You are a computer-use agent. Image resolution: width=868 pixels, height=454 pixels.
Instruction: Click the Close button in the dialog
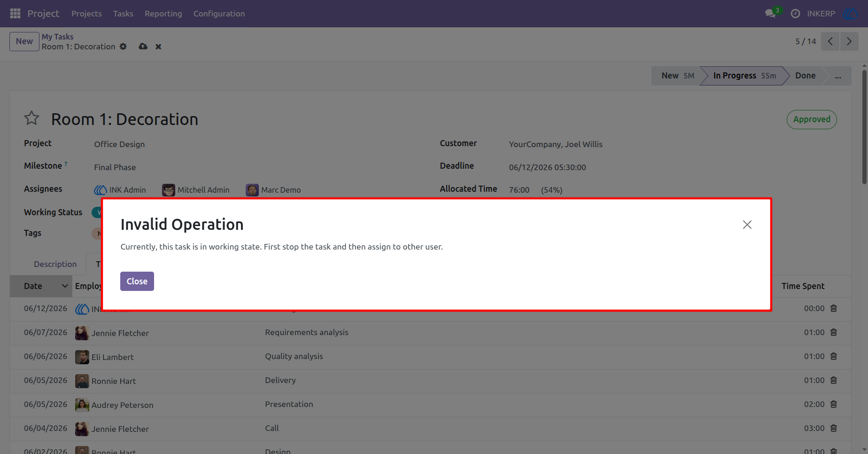[x=137, y=281]
